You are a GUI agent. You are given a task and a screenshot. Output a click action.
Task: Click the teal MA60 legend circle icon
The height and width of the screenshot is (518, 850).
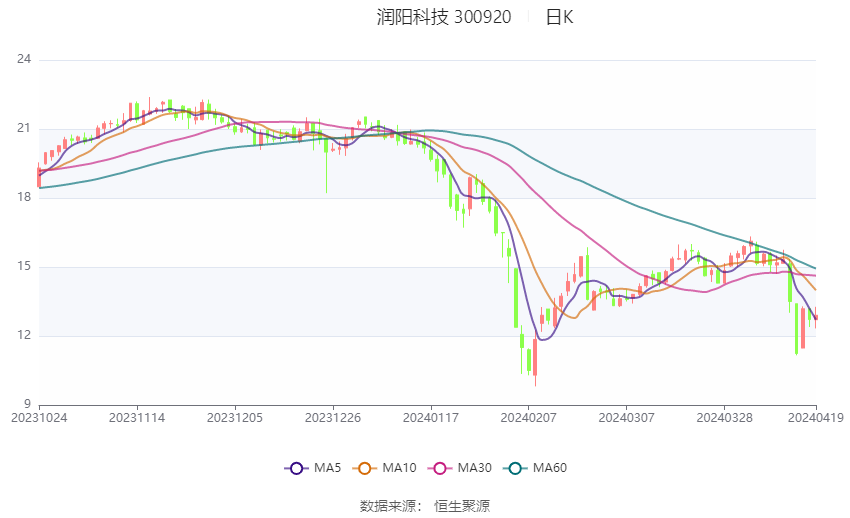point(515,469)
